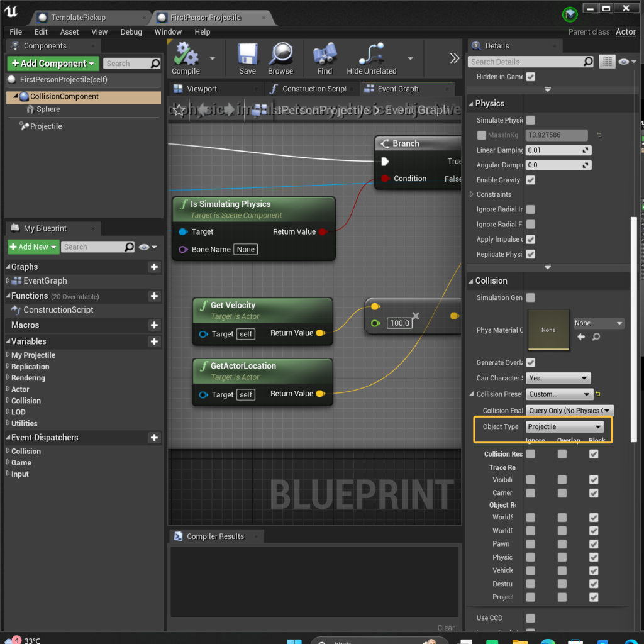
Task: Open Collision Enabled Query Only dropdown
Action: (570, 411)
